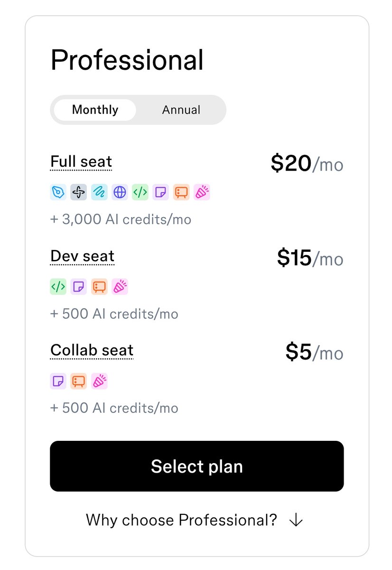
Task: Click the down arrow beside Why choose Professional
Action: pos(296,520)
